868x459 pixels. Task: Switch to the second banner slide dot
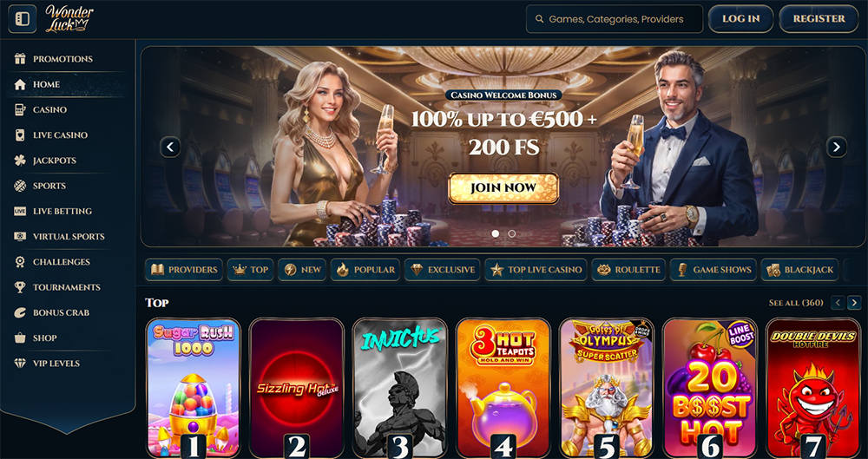pyautogui.click(x=511, y=233)
